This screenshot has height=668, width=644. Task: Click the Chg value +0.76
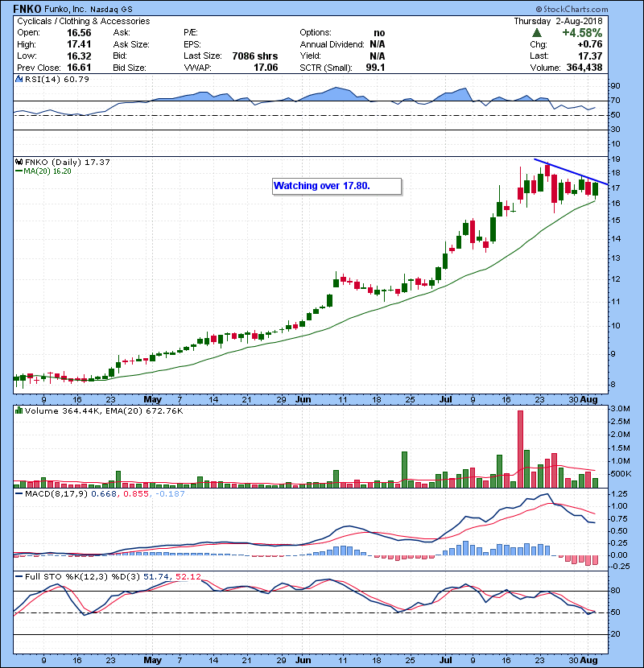590,44
